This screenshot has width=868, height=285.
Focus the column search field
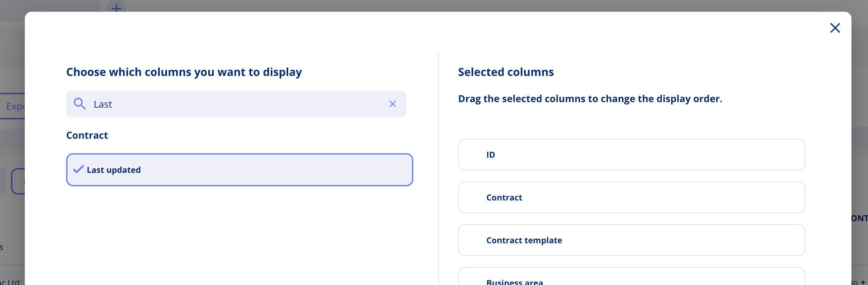[x=238, y=104]
